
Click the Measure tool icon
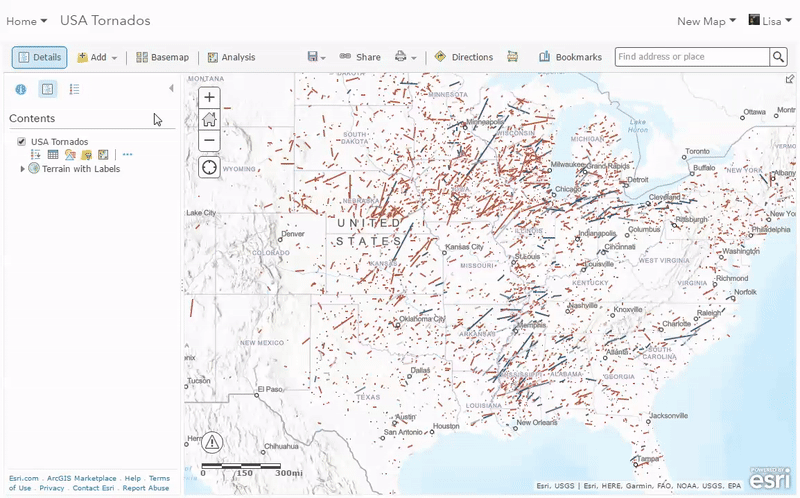point(512,57)
